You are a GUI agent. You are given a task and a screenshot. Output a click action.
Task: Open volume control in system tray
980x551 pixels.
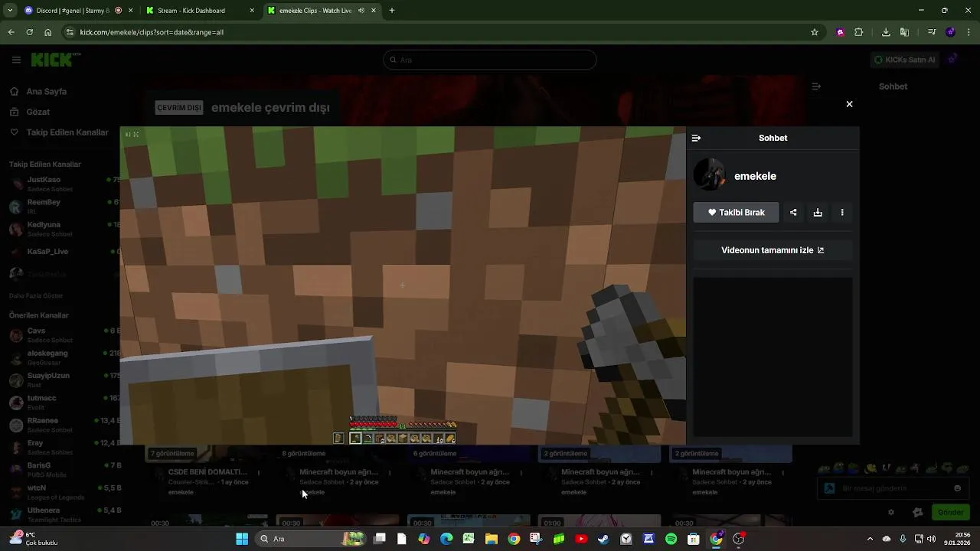[x=932, y=539]
